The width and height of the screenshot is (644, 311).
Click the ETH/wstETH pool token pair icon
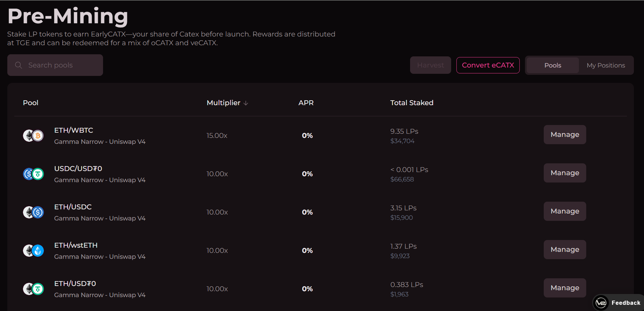[33, 251]
